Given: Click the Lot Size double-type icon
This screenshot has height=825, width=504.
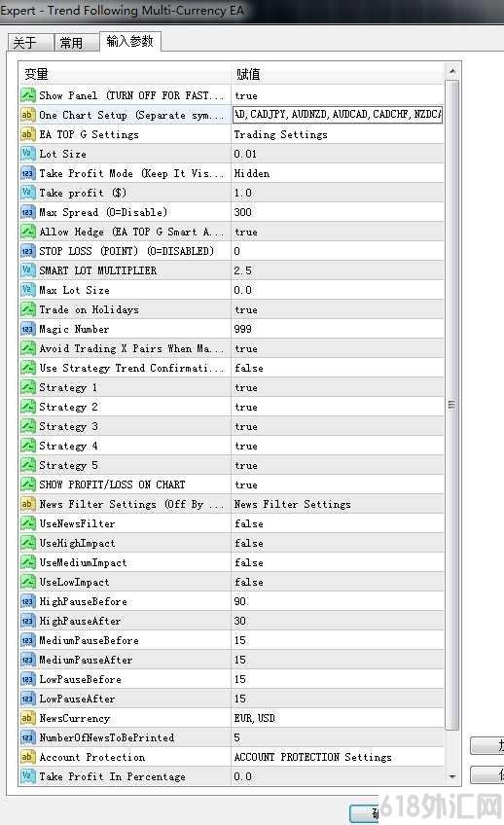Looking at the screenshot, I should coord(27,154).
